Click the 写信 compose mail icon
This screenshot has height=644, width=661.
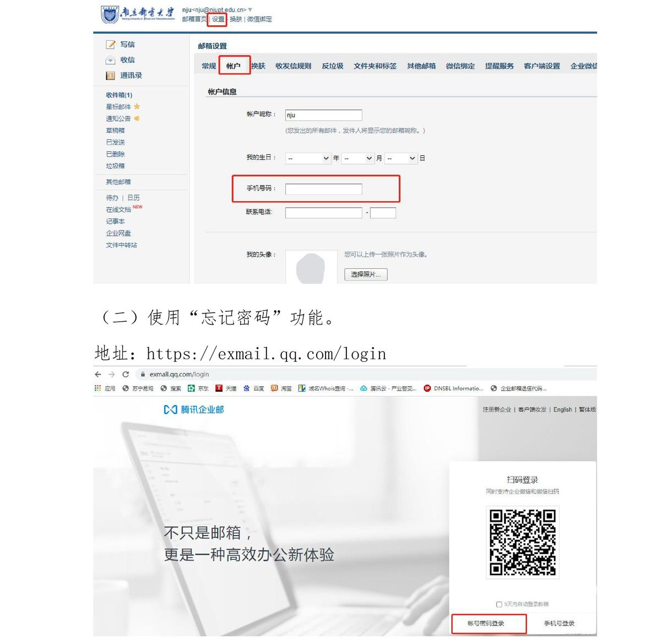point(111,45)
